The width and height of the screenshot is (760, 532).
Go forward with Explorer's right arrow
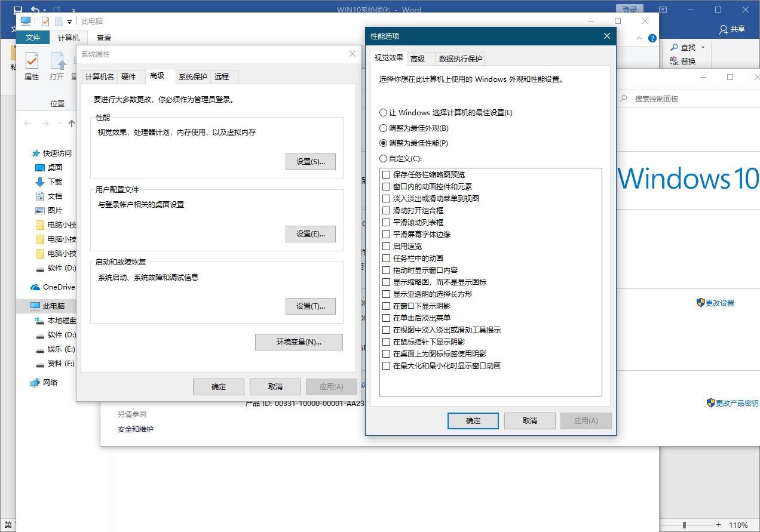pyautogui.click(x=45, y=124)
